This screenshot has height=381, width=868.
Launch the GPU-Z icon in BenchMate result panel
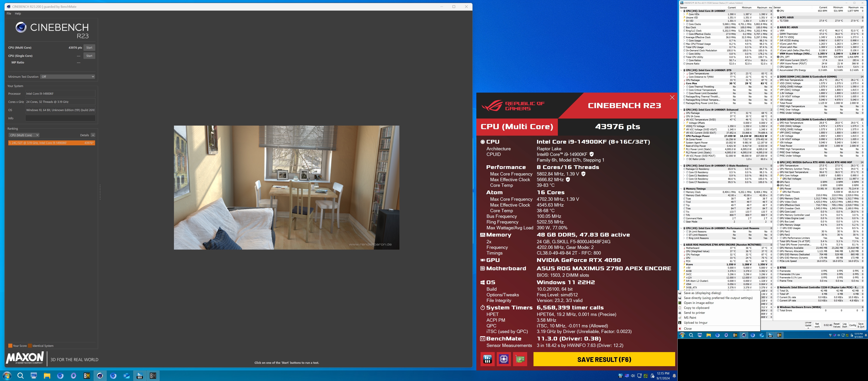click(520, 359)
